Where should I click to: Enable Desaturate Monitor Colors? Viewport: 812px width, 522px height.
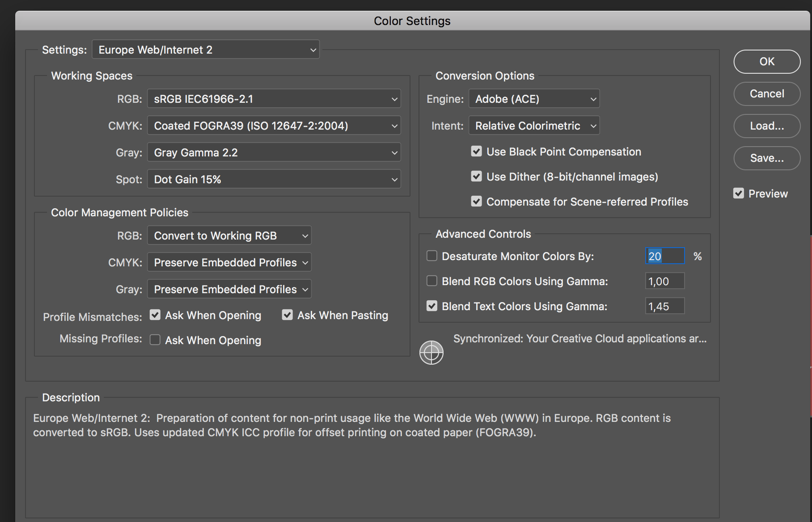point(431,256)
